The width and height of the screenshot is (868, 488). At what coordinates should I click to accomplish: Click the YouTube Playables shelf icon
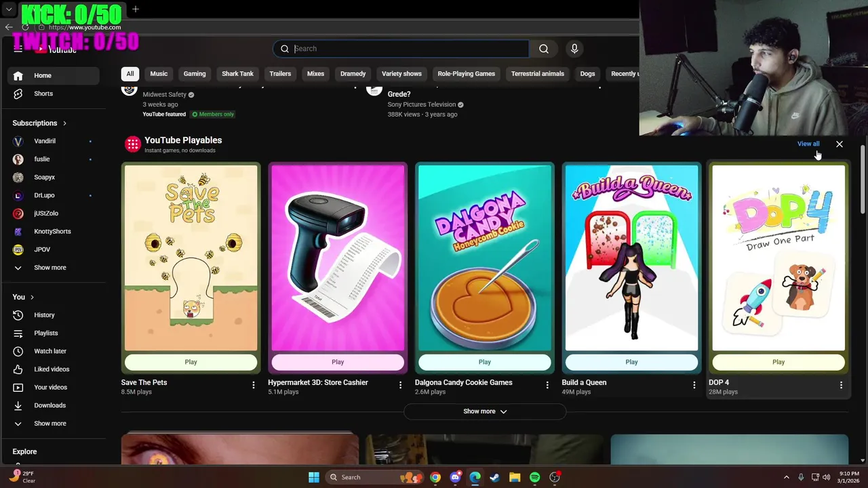(x=133, y=144)
